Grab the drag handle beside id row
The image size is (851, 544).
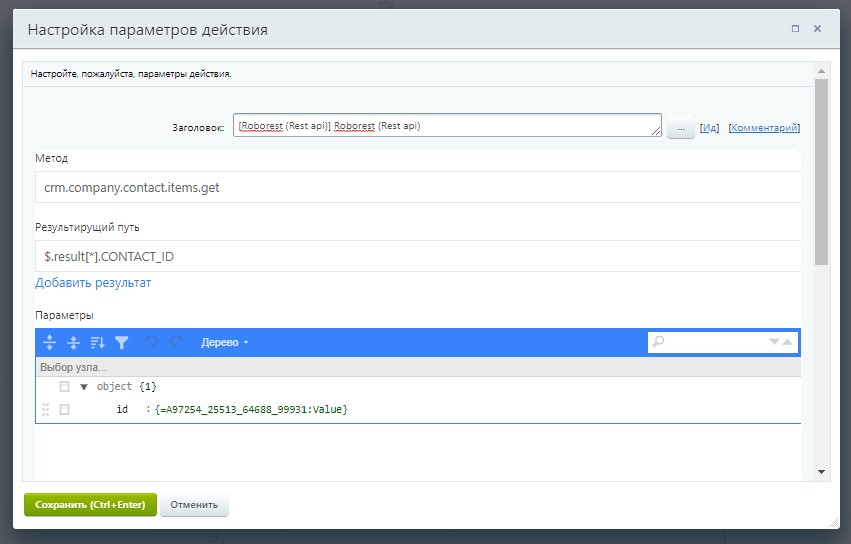45,409
